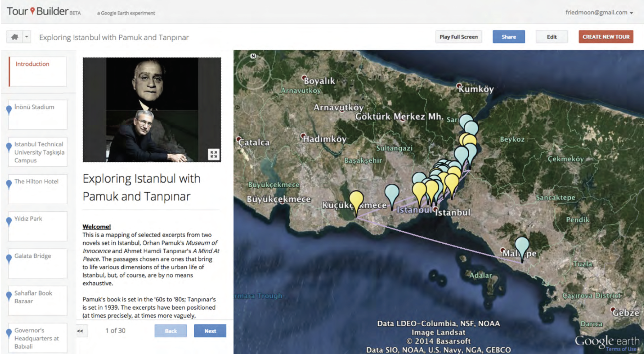Click CREATE NEW TOUR button

pos(606,37)
